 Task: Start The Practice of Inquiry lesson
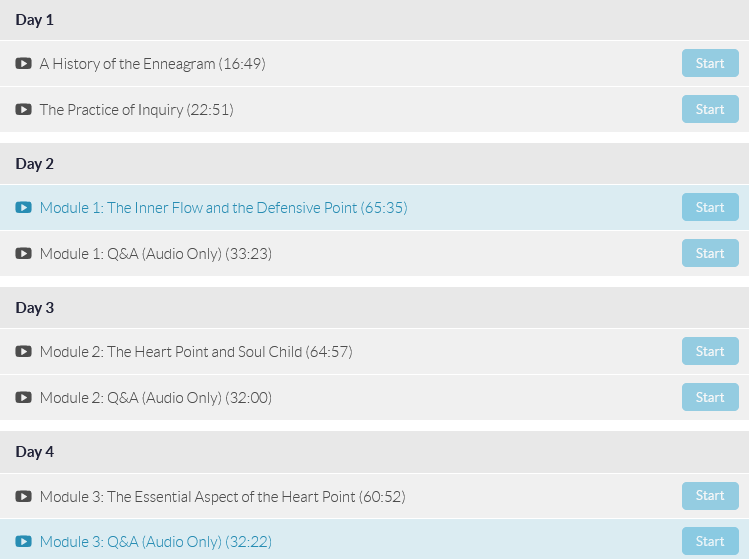coord(710,109)
